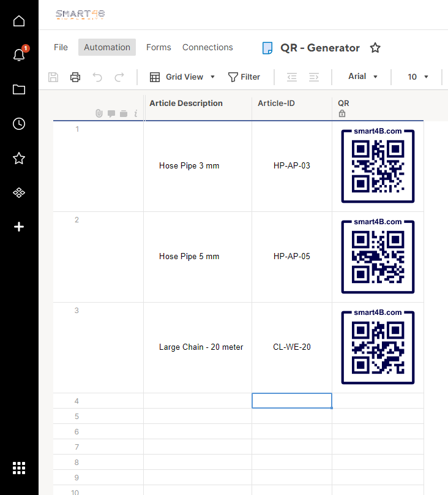Viewport: 448px width, 495px height.
Task: Mark QR - Generator sheet as favorite
Action: (375, 48)
